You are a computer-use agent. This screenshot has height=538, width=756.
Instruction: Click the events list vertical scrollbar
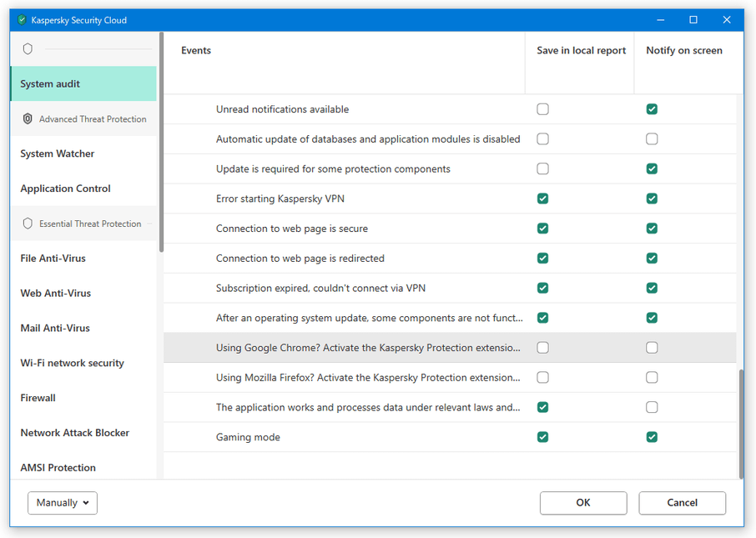click(x=741, y=425)
